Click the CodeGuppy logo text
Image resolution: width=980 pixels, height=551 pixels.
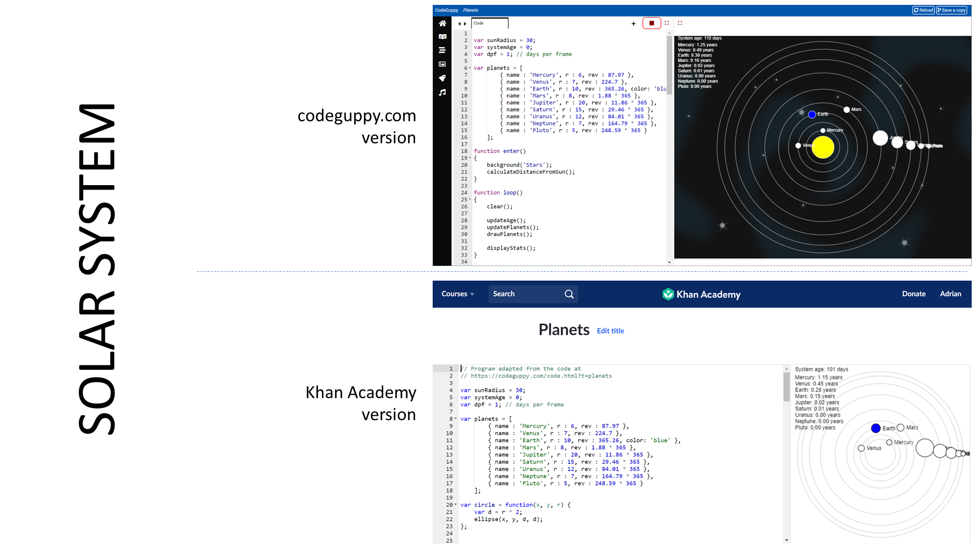(446, 10)
